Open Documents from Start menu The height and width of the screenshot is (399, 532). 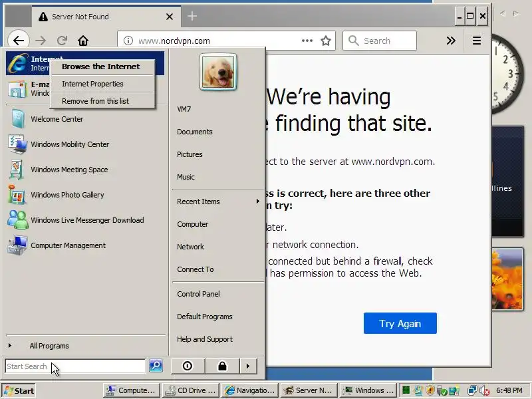[195, 132]
